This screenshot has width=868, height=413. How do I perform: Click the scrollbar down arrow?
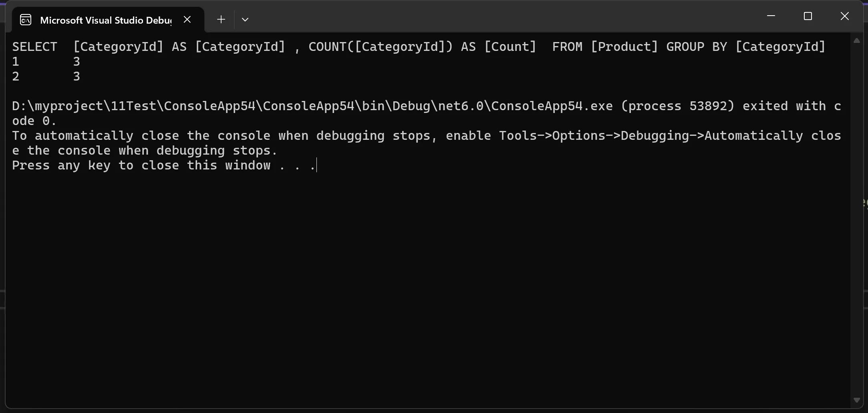(x=857, y=400)
